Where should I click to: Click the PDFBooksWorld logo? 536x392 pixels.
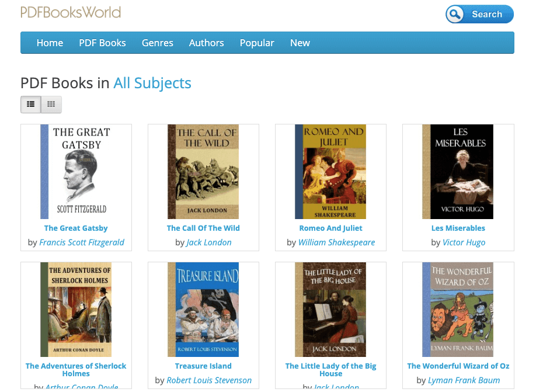point(71,12)
